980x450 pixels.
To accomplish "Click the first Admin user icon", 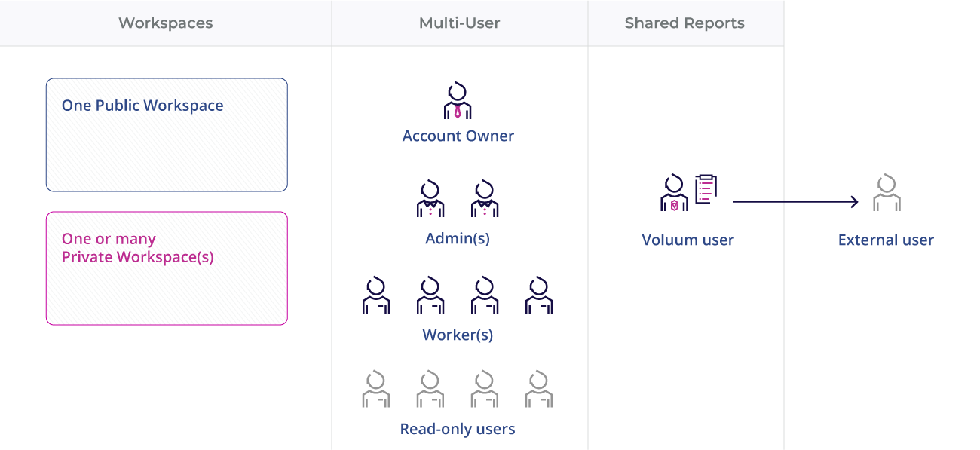I will point(431,198).
